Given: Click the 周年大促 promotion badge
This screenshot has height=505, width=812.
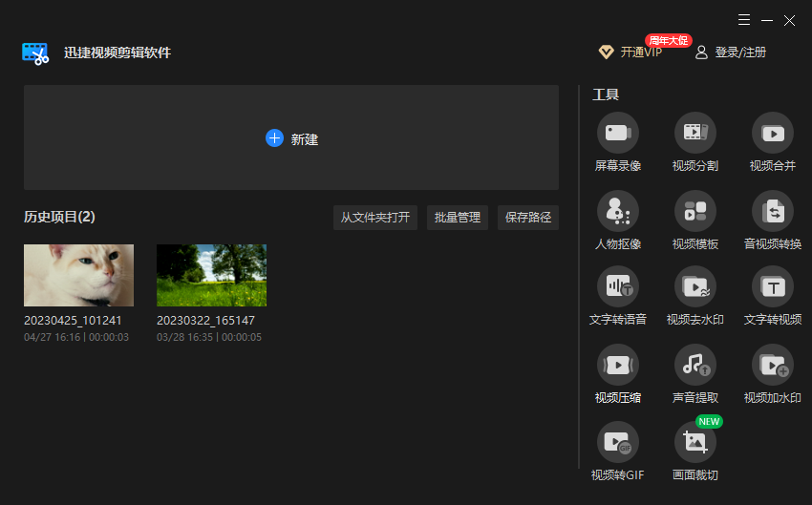Looking at the screenshot, I should [668, 40].
